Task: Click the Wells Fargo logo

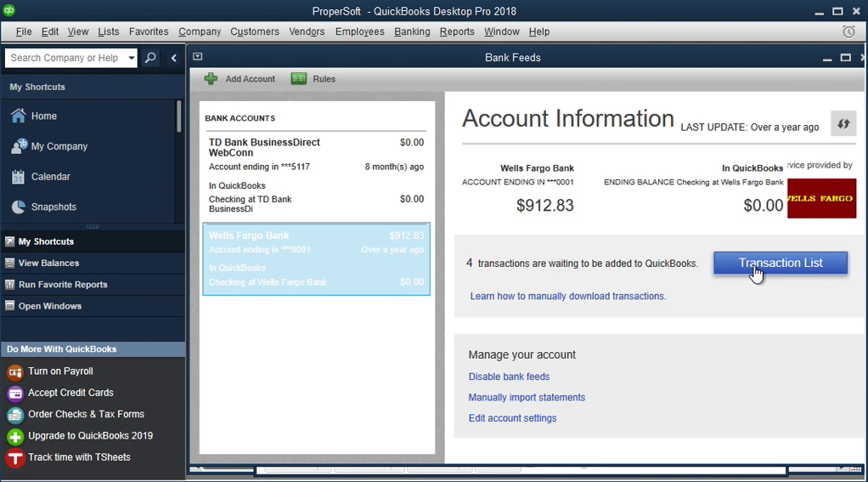Action: [821, 198]
